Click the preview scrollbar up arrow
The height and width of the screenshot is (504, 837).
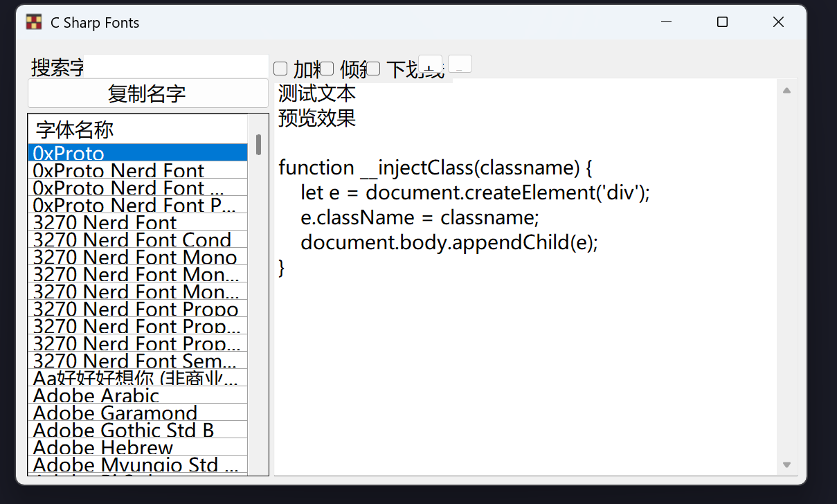click(x=786, y=90)
